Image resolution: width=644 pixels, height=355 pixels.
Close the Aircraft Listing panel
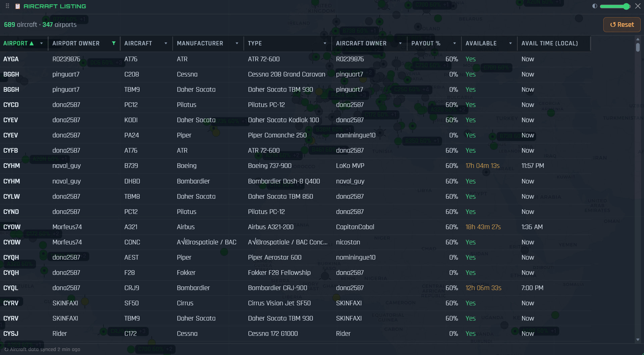point(638,6)
